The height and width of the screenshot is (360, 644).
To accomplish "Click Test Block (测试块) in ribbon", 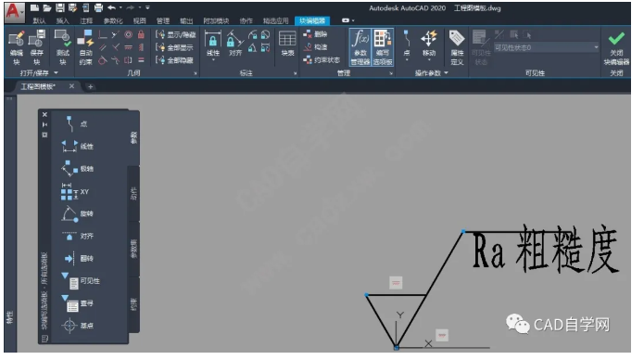I will point(62,47).
